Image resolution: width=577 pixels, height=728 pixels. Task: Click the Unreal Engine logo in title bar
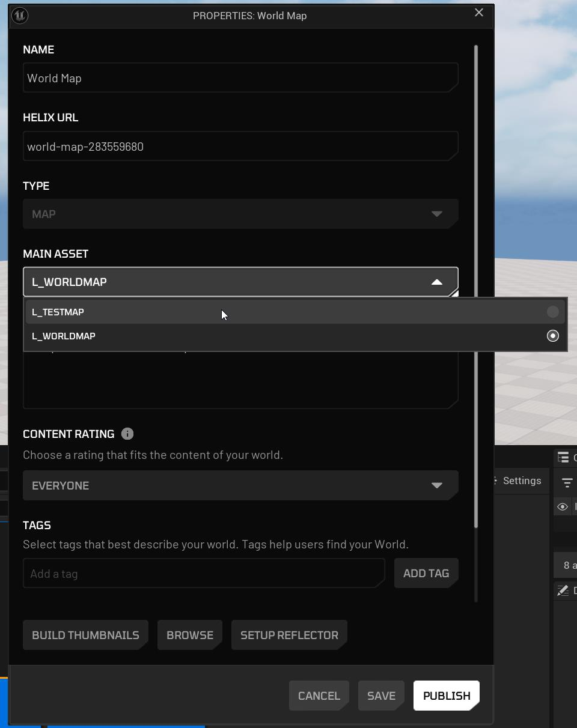[20, 16]
